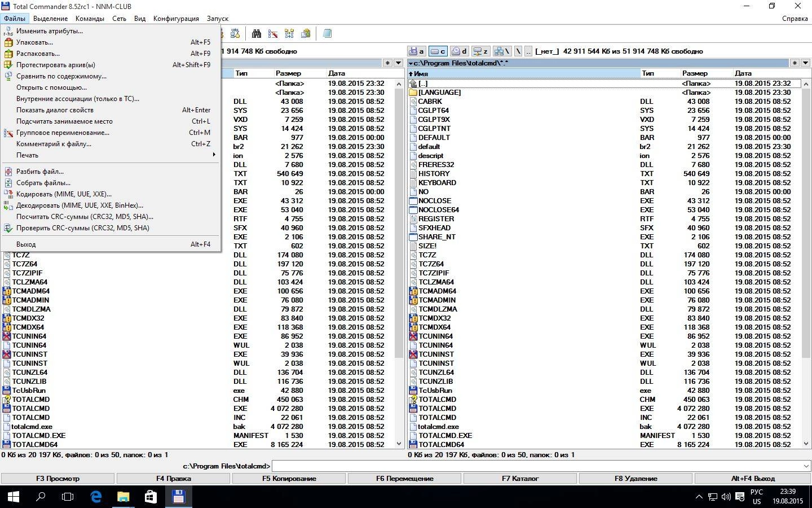Screen dimensions: 812x508
Task: Open Microsoft Edge from the taskbar
Action: tap(96, 497)
